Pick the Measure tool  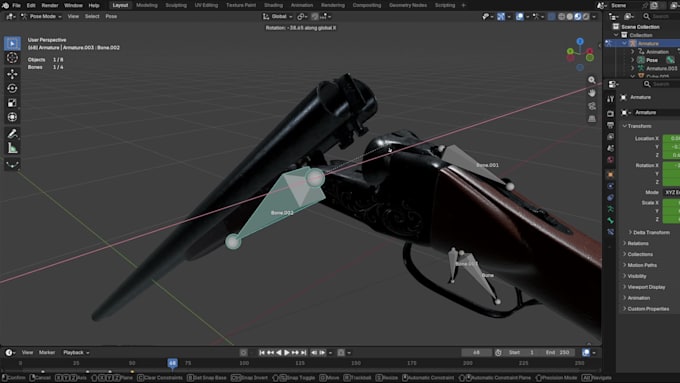pyautogui.click(x=12, y=148)
